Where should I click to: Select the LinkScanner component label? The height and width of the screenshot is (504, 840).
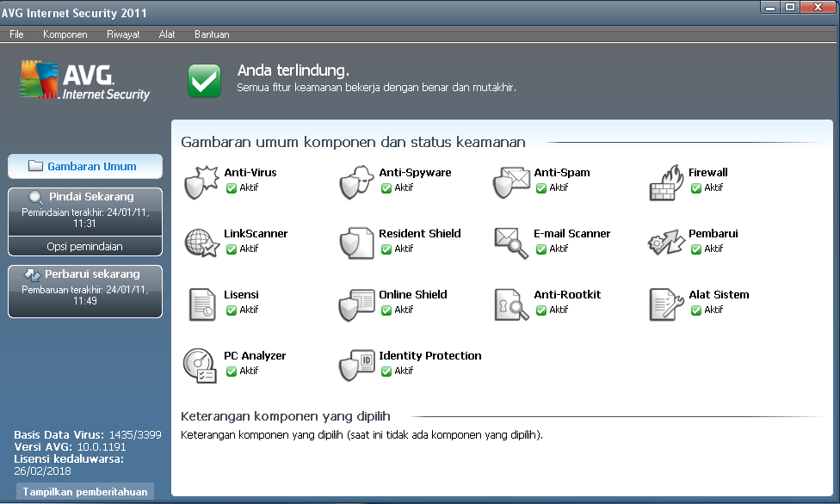coord(256,234)
